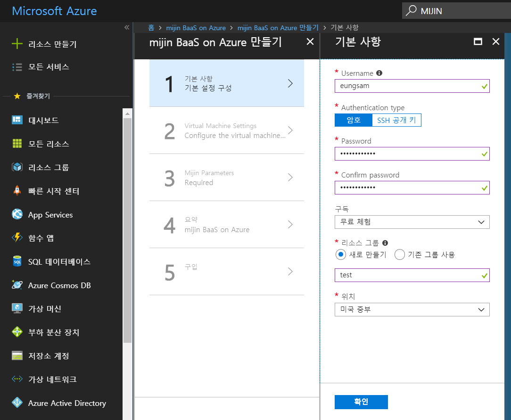Click the Azure Cosmos DB planet icon
This screenshot has width=511, height=420.
(x=17, y=285)
